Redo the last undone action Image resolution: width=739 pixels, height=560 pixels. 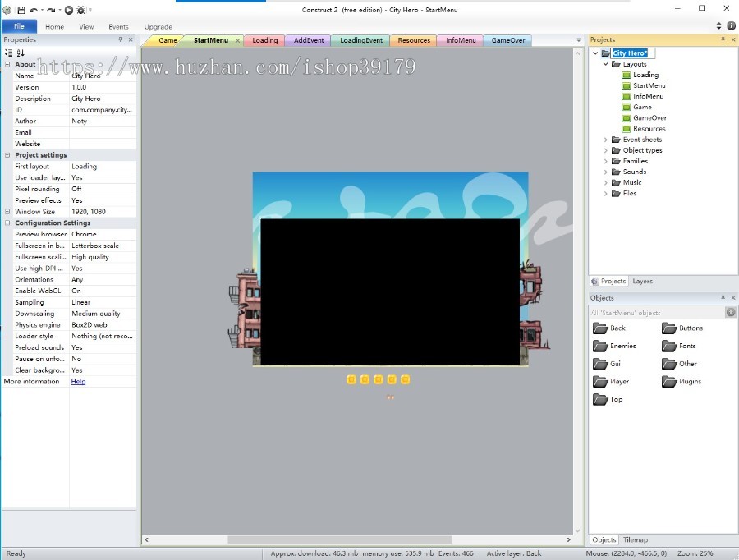[50, 10]
